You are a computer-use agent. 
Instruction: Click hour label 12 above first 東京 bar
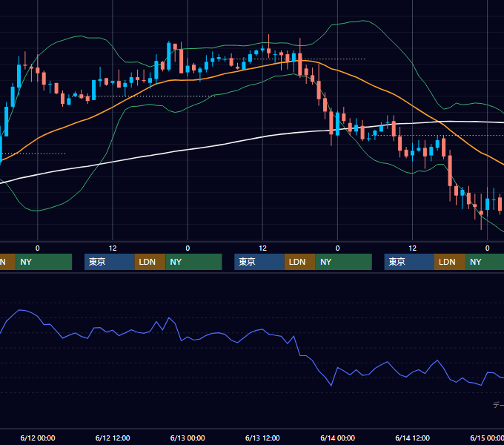(113, 248)
